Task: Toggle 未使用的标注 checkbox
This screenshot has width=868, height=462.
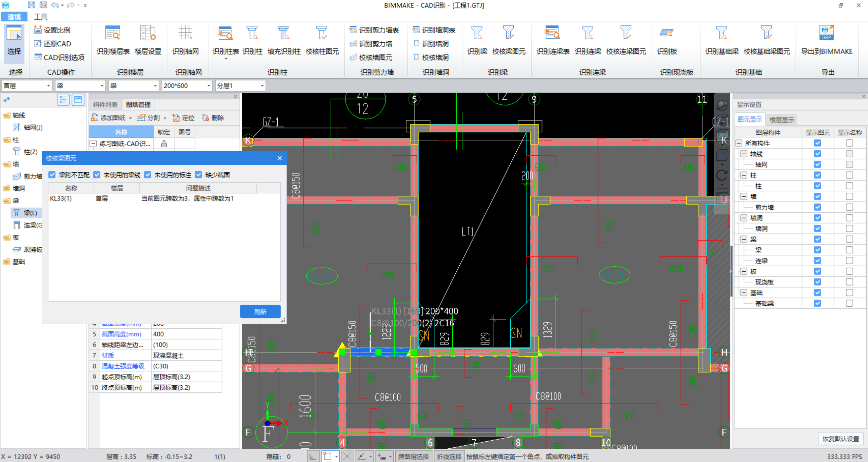Action: (x=147, y=175)
